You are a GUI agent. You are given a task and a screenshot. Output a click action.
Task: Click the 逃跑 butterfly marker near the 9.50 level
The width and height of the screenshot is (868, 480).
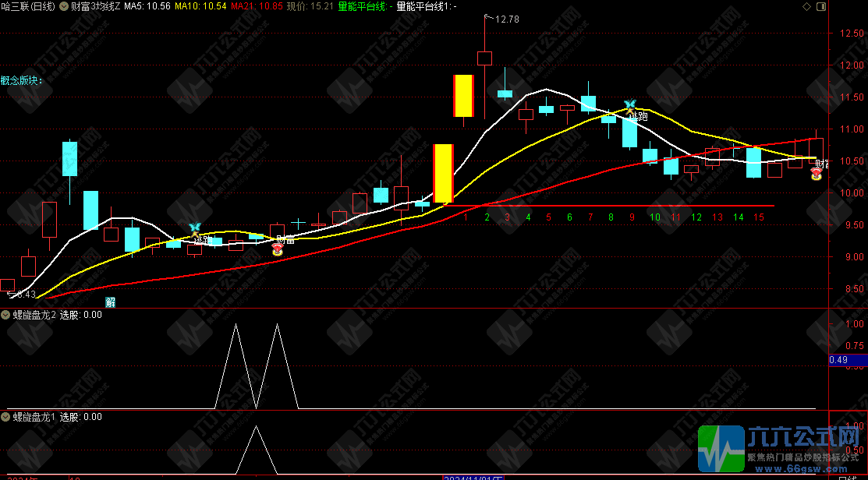pos(195,228)
